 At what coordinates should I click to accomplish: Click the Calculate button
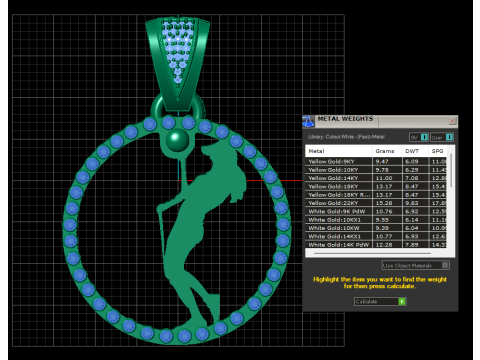coord(380,301)
